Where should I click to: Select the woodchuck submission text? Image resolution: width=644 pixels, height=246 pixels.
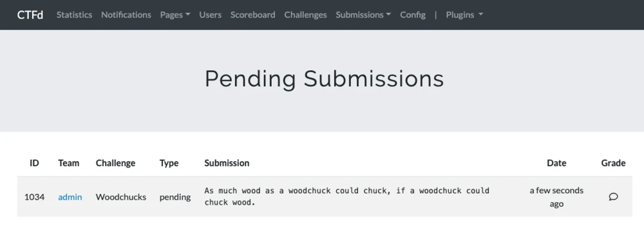tap(346, 196)
